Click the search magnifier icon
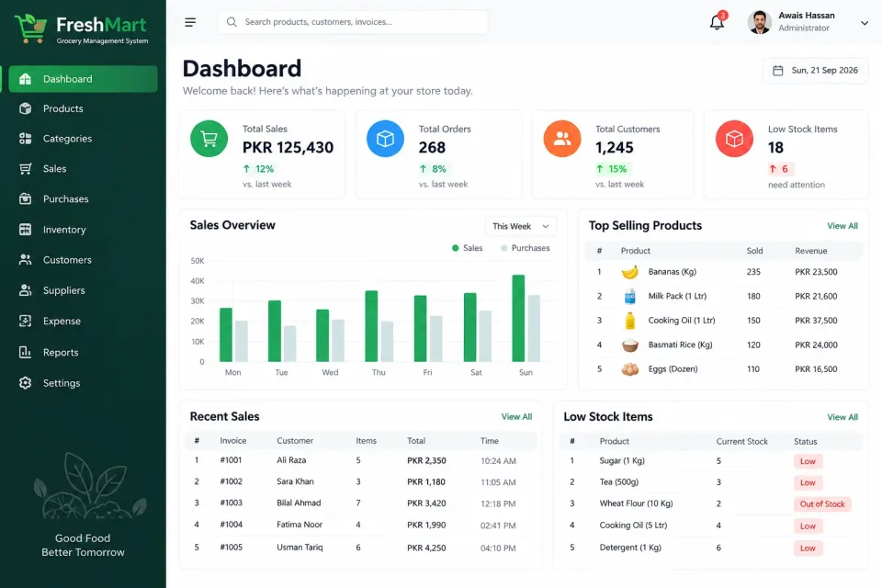Image resolution: width=882 pixels, height=588 pixels. pos(232,22)
